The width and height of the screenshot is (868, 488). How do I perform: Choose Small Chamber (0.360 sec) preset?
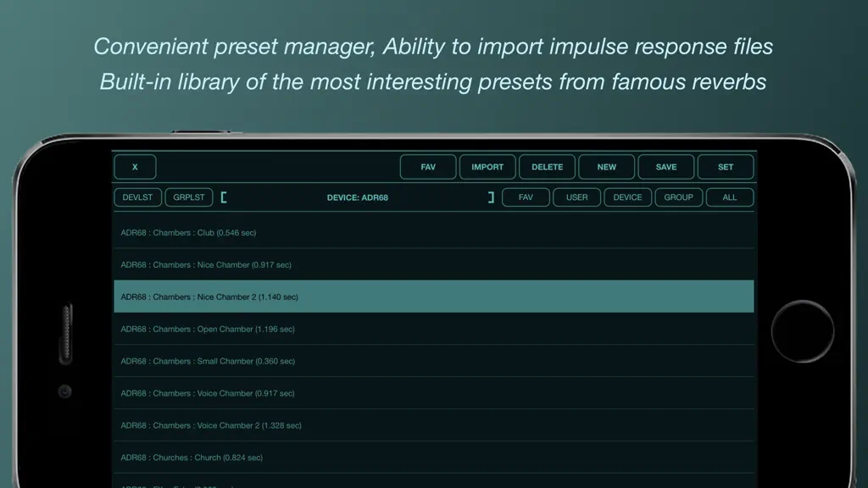pyautogui.click(x=434, y=361)
